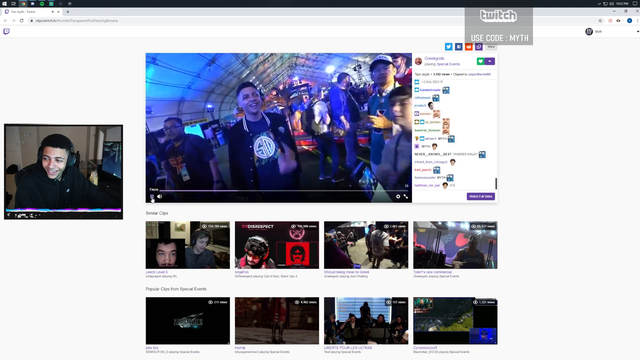Image resolution: width=640 pixels, height=360 pixels.
Task: Close the Twitch browser tab
Action: coord(58,12)
